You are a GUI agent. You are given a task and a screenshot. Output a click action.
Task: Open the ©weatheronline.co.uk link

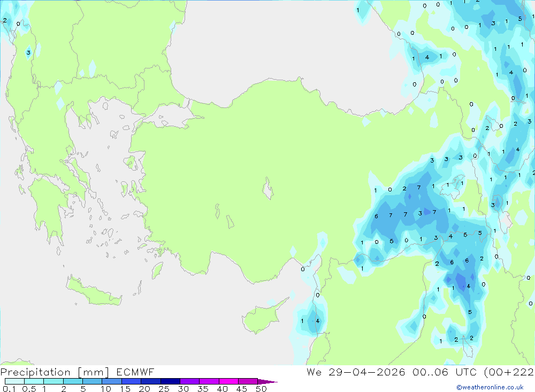pyautogui.click(x=490, y=387)
